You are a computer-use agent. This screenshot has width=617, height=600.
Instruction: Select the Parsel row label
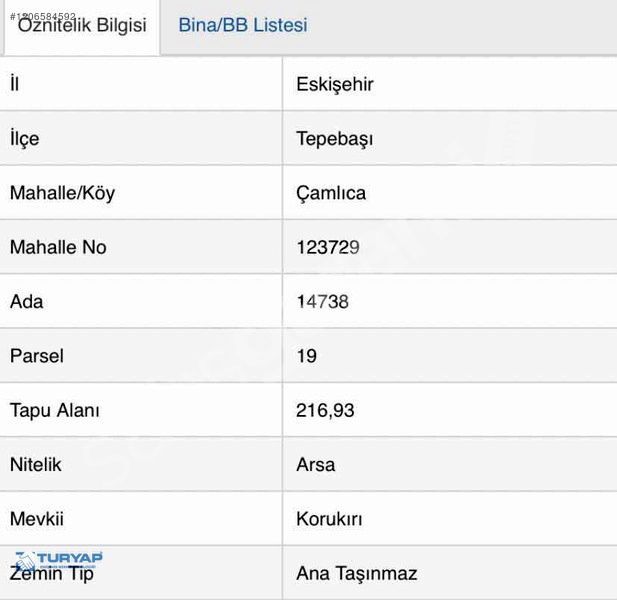pos(37,356)
